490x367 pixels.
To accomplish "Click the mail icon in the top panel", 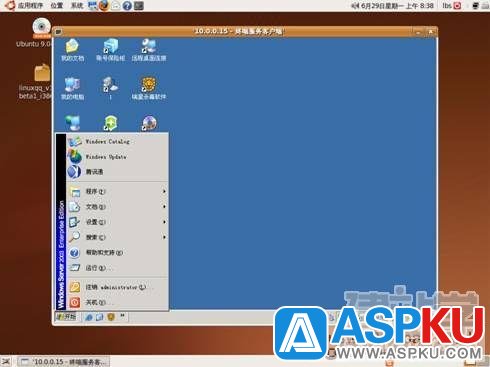I will [116, 6].
